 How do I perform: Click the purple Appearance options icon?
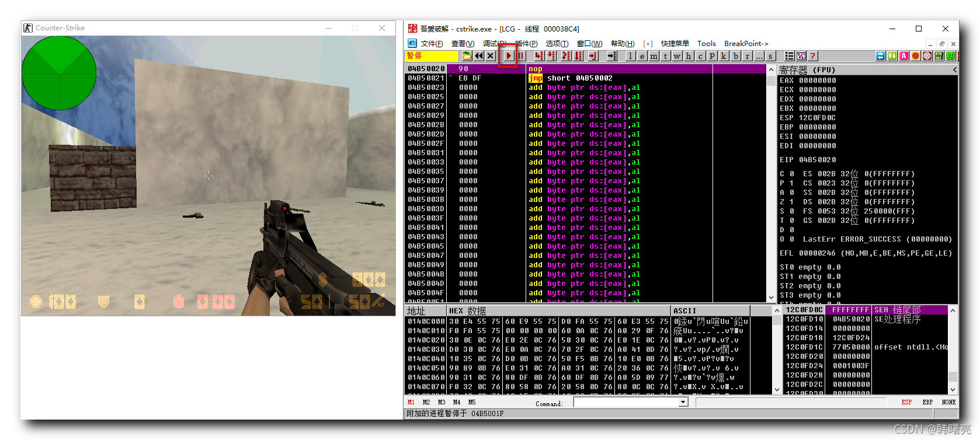click(801, 56)
